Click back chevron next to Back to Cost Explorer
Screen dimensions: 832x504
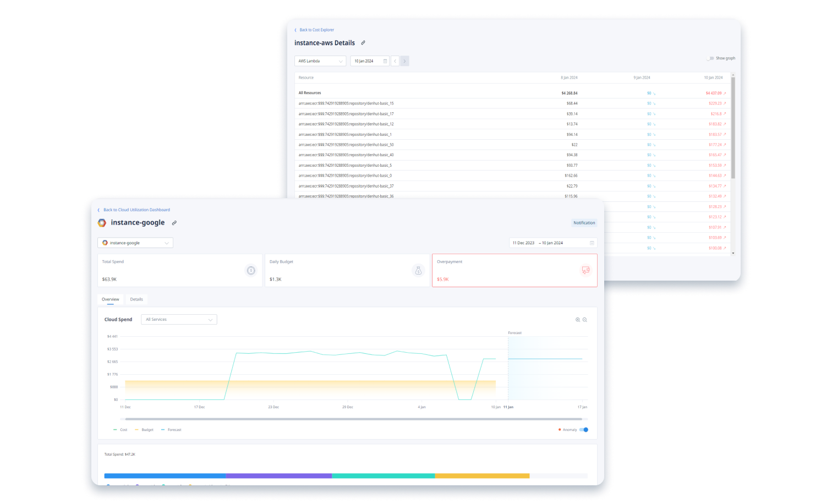click(295, 30)
